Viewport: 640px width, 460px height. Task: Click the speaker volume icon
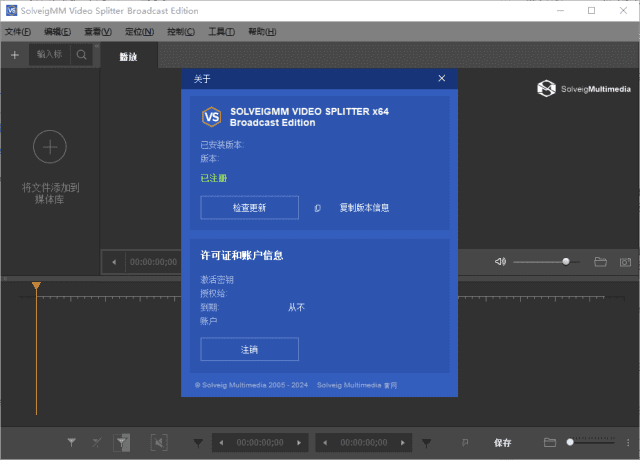500,262
